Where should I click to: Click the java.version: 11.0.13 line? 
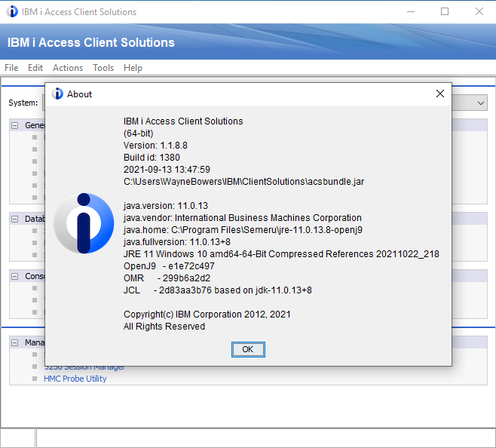[166, 206]
